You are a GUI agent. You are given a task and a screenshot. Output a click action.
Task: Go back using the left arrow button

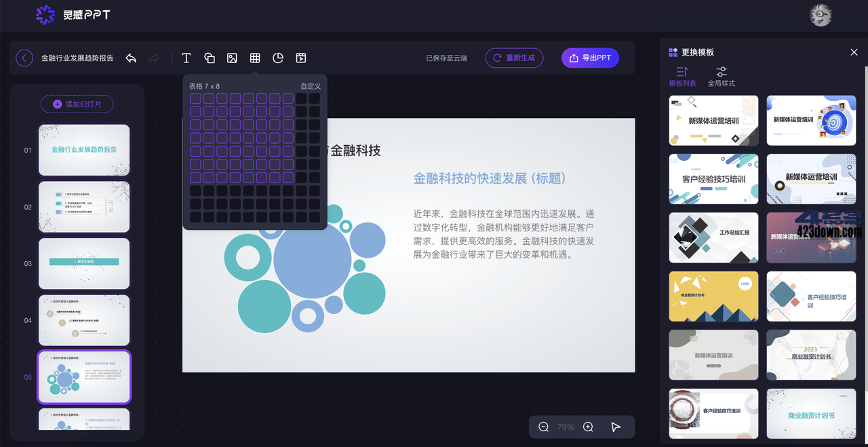pos(24,58)
